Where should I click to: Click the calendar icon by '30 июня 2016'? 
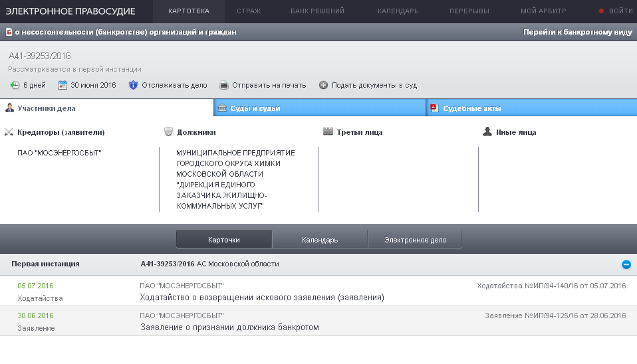63,85
